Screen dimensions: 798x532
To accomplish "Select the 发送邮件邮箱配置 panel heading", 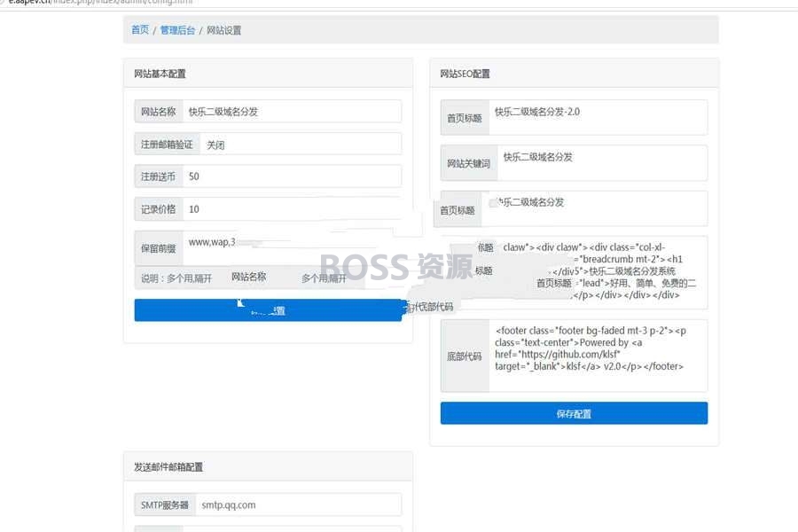I will [168, 467].
